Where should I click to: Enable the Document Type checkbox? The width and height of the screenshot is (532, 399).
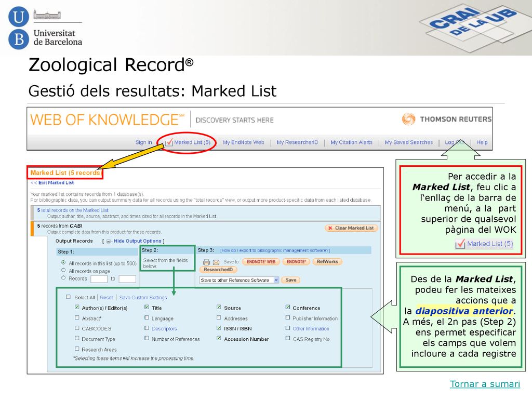77,338
